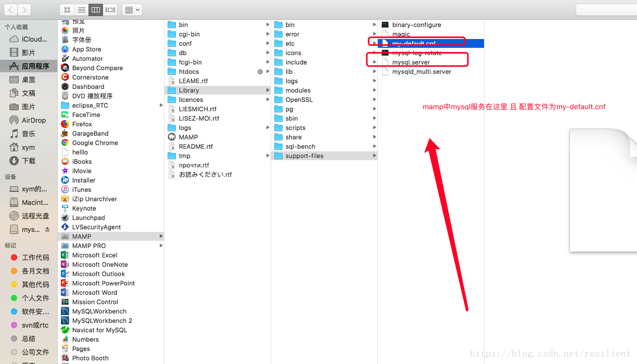Select the magic file

(431, 34)
